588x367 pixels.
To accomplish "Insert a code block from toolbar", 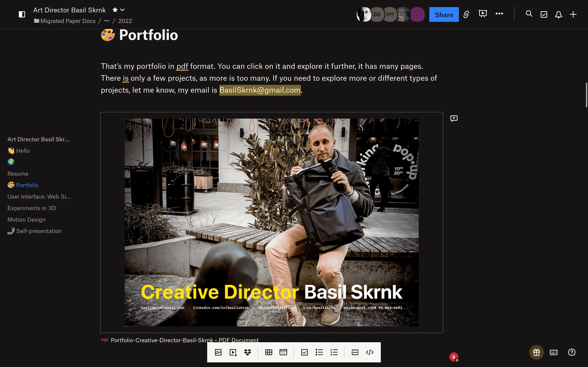I will [370, 352].
